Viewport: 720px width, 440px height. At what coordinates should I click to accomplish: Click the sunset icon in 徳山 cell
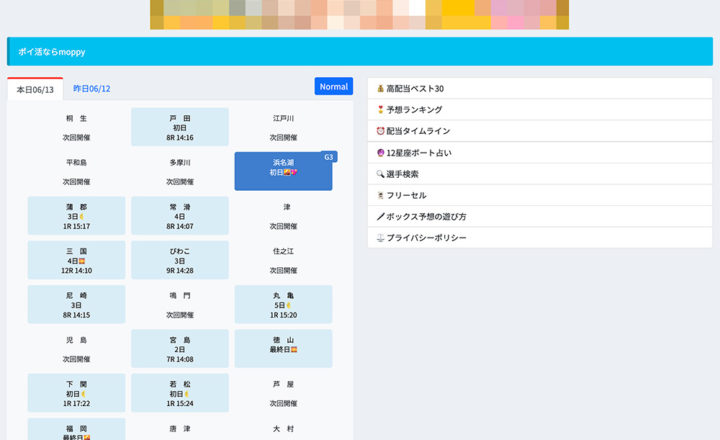point(294,350)
